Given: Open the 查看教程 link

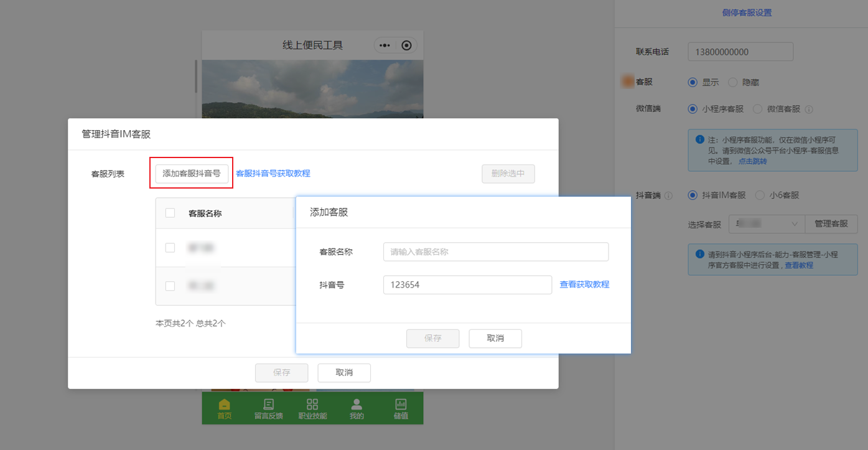Looking at the screenshot, I should (799, 265).
